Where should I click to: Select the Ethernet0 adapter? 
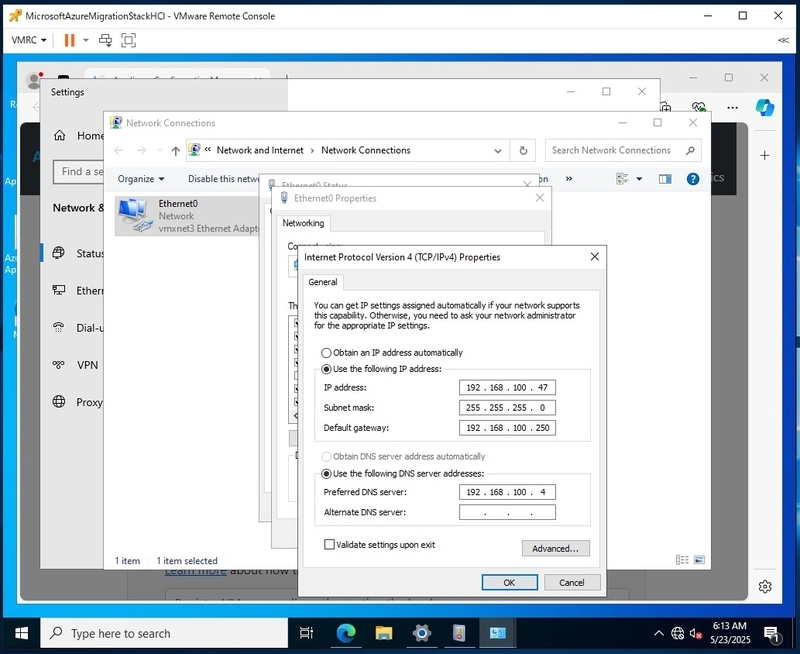coord(187,216)
